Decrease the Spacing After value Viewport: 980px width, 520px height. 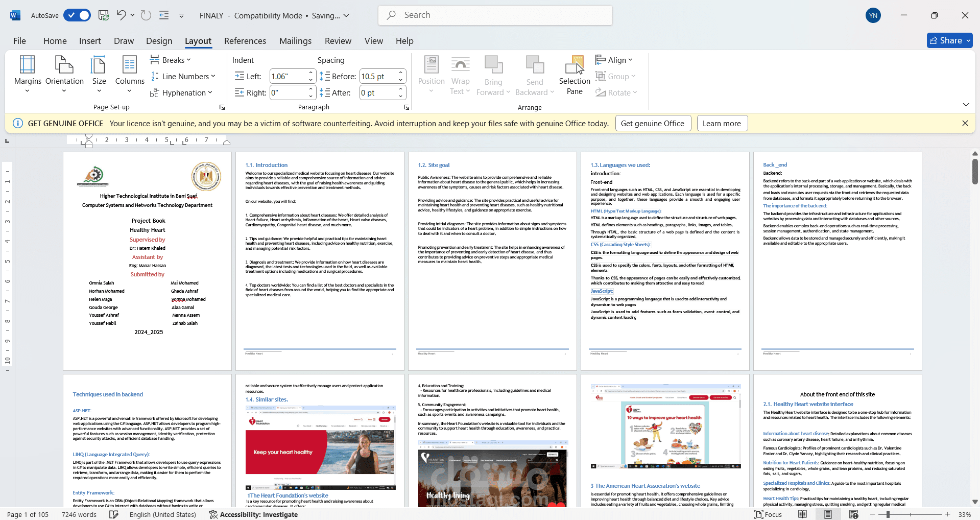pos(401,97)
